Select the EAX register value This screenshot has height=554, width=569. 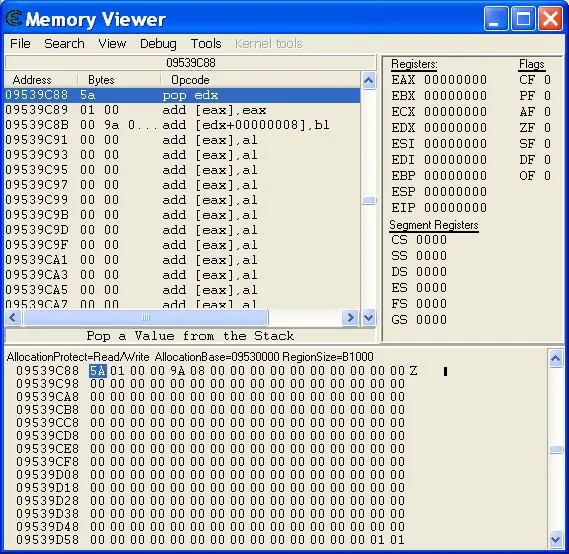tap(455, 80)
